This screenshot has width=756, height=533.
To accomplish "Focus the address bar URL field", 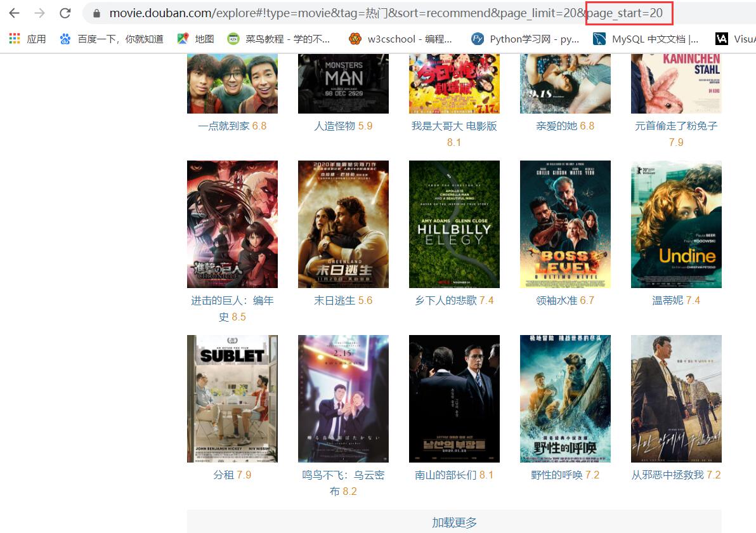I will point(419,13).
